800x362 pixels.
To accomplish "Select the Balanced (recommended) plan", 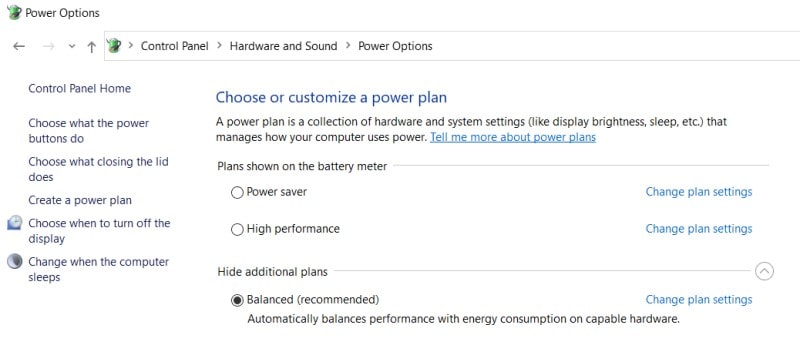I will point(237,300).
